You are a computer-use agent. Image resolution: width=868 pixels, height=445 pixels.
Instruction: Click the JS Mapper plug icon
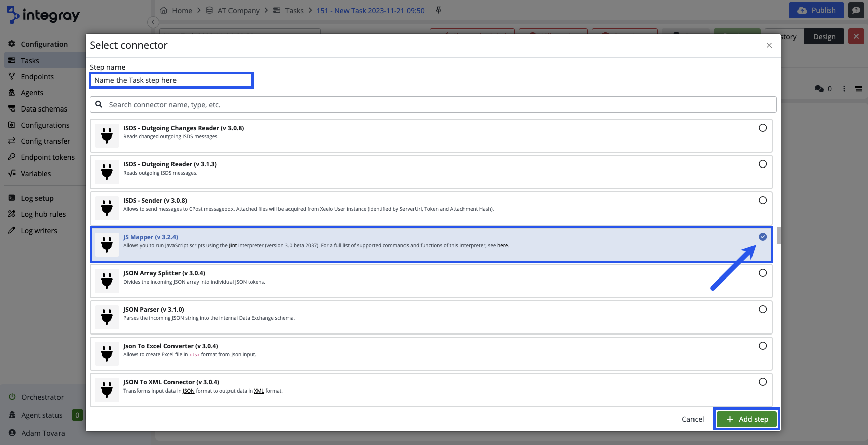pyautogui.click(x=107, y=245)
